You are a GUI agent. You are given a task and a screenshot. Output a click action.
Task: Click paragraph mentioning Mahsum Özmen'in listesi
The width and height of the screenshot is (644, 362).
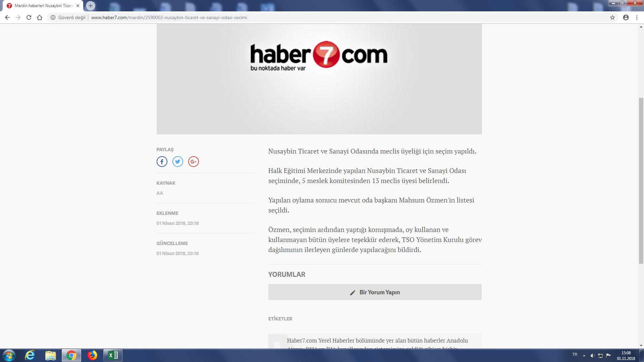pyautogui.click(x=371, y=205)
